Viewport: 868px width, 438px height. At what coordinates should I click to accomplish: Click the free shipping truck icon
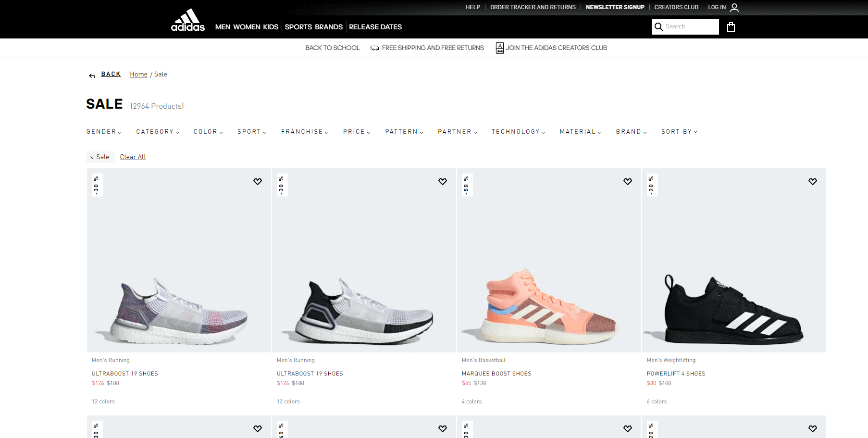[374, 48]
